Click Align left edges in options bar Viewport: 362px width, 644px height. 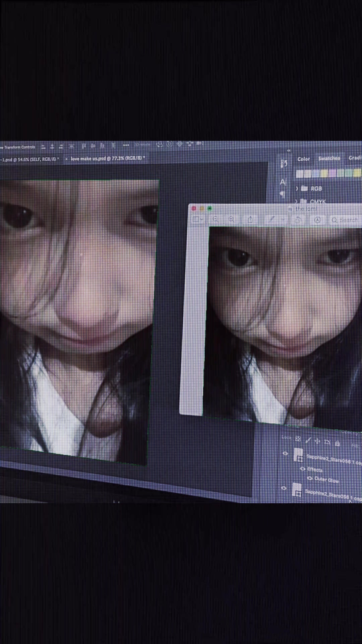pos(43,147)
